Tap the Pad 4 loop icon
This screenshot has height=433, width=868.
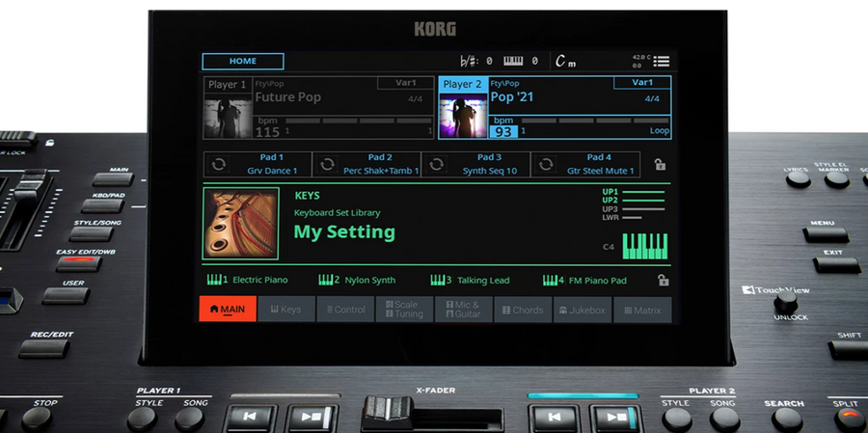click(546, 165)
